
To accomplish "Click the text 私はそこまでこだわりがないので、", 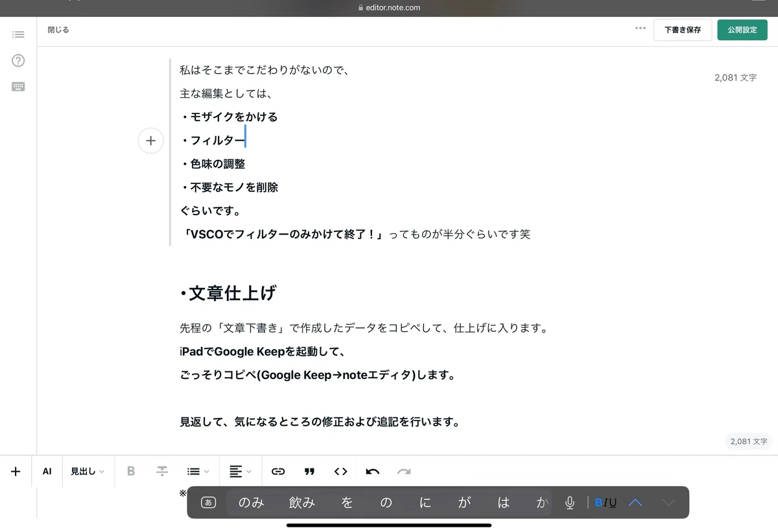I will pos(265,70).
